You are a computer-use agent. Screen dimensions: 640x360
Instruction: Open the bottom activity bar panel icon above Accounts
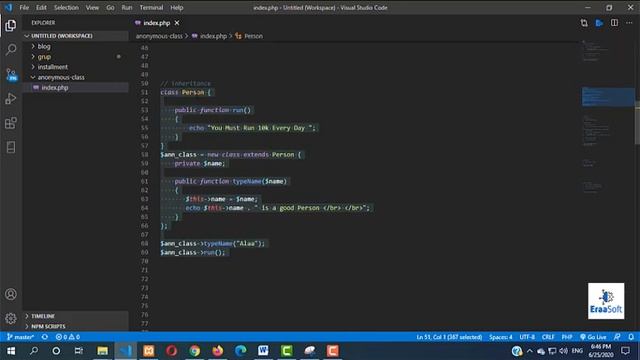(11, 147)
